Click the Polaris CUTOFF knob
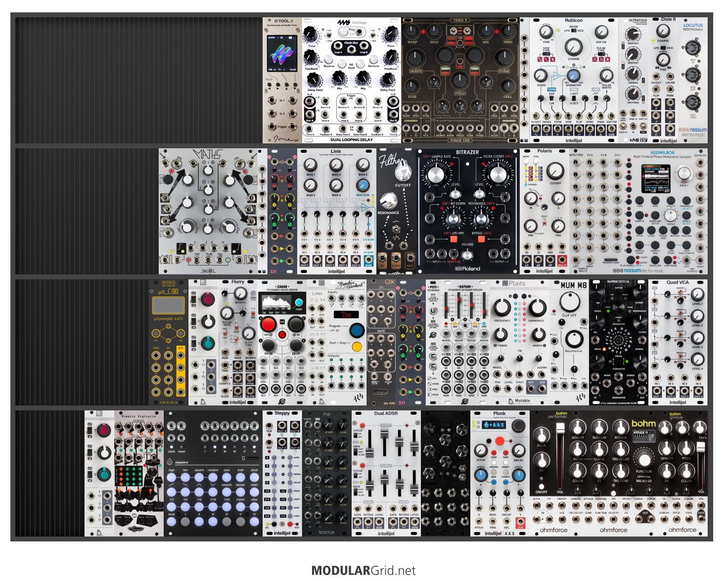 coord(555,171)
